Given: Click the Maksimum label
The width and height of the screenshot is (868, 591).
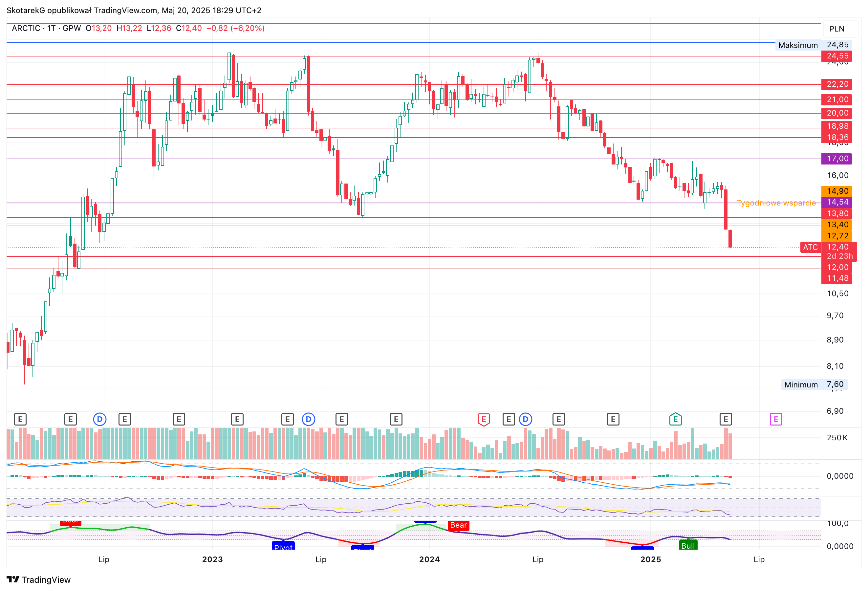Looking at the screenshot, I should (798, 45).
